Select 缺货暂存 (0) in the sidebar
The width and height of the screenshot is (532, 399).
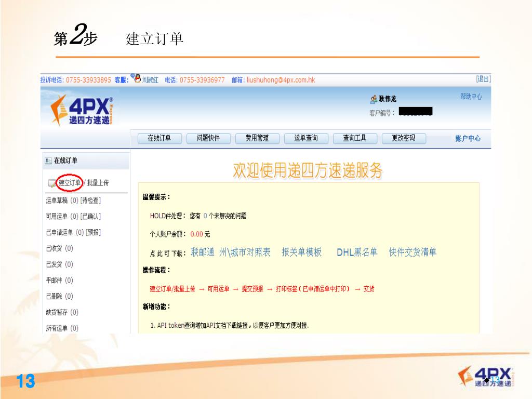pyautogui.click(x=62, y=312)
